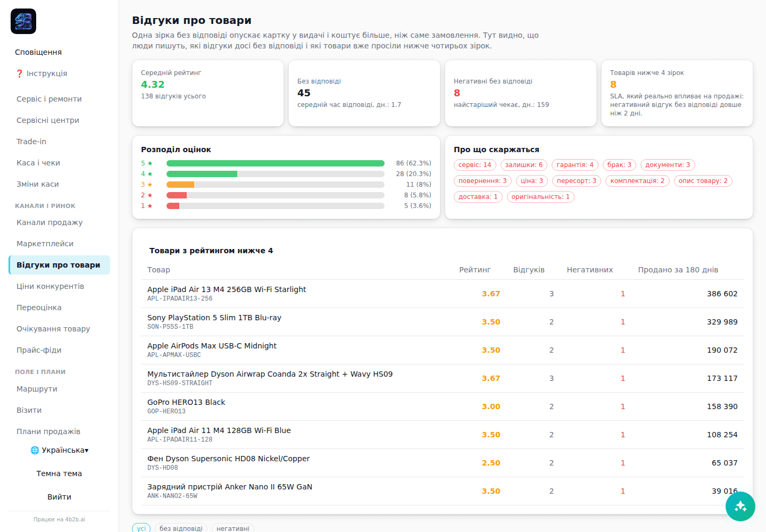Click the 3-star orange rating bar
766x532 pixels.
pos(276,185)
